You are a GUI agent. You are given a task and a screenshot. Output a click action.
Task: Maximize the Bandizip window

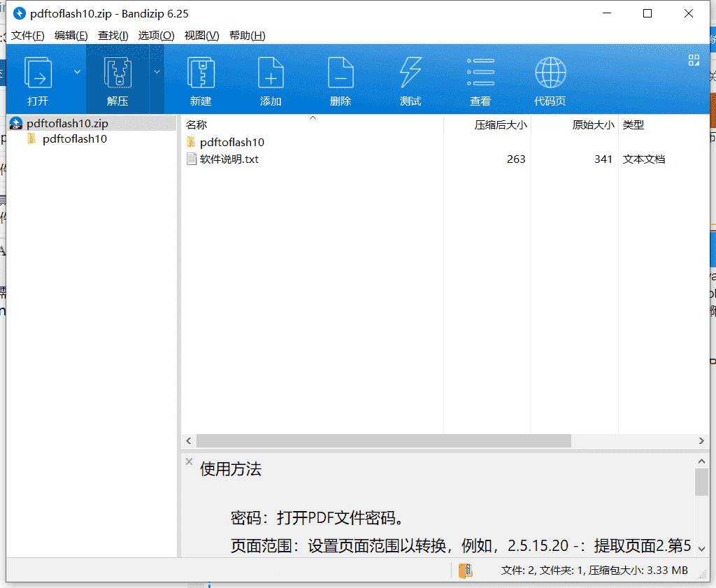coord(647,13)
